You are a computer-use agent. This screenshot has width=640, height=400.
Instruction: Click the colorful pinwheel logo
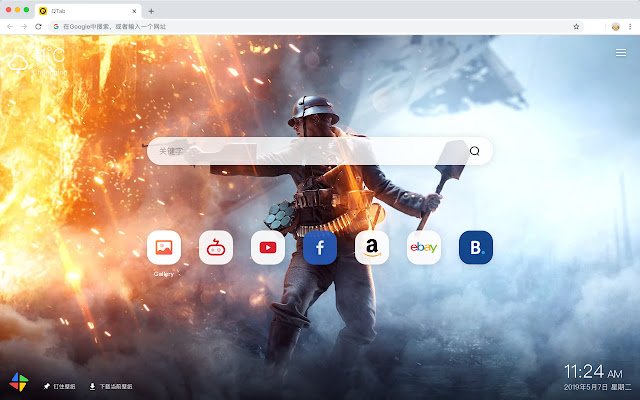[19, 382]
